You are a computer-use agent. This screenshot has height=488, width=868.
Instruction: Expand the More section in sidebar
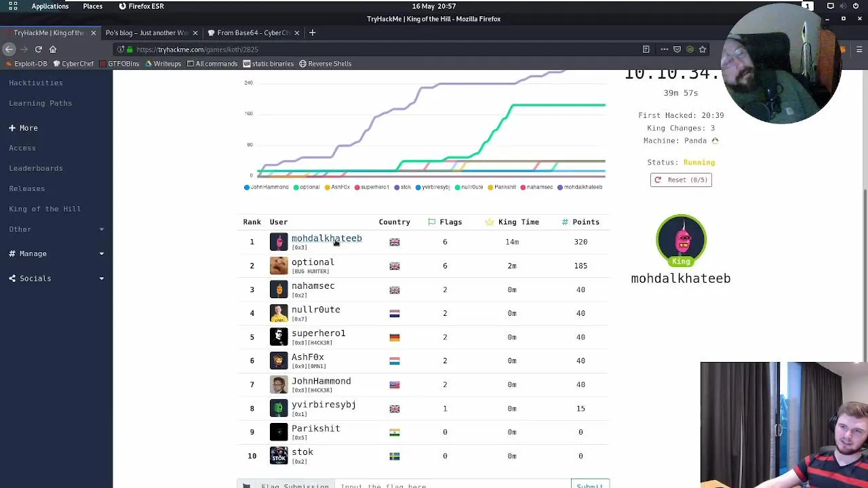pyautogui.click(x=24, y=127)
